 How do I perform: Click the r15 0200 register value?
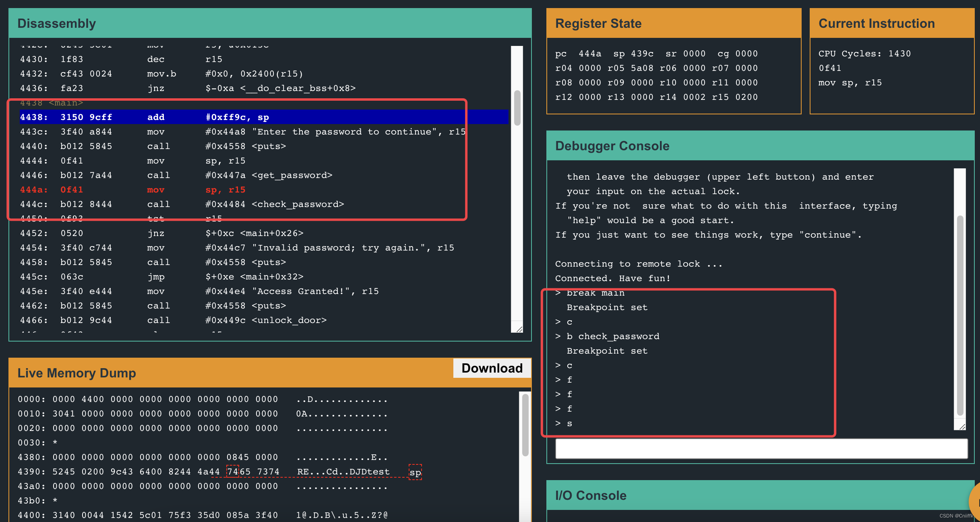click(746, 97)
